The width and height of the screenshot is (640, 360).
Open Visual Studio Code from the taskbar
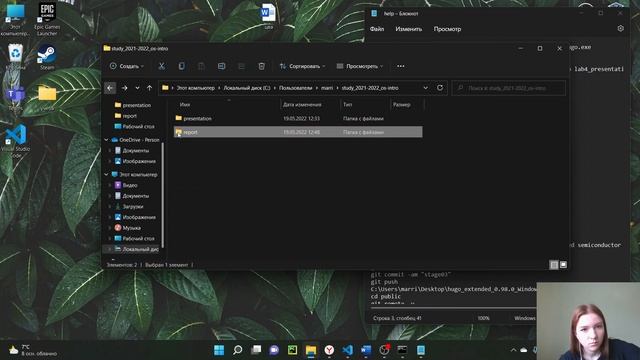pyautogui.click(x=348, y=350)
